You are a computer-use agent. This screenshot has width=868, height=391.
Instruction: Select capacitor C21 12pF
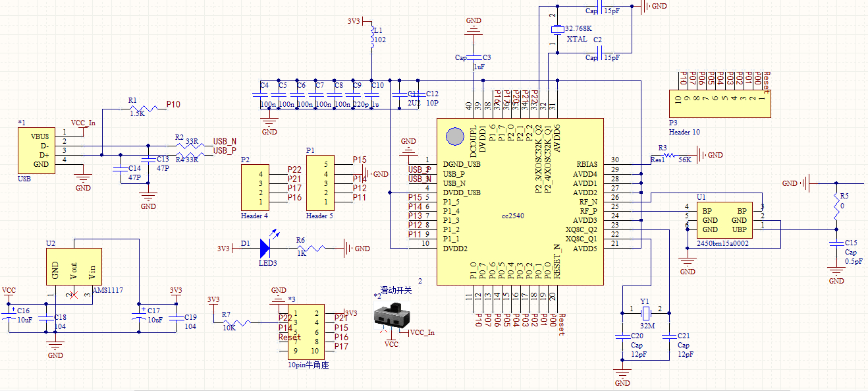pyautogui.click(x=669, y=336)
